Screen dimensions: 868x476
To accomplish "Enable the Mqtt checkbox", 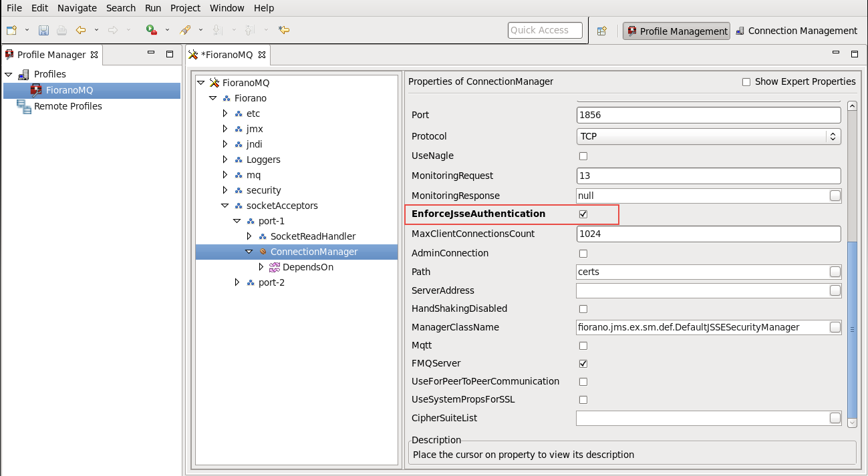I will (x=583, y=346).
